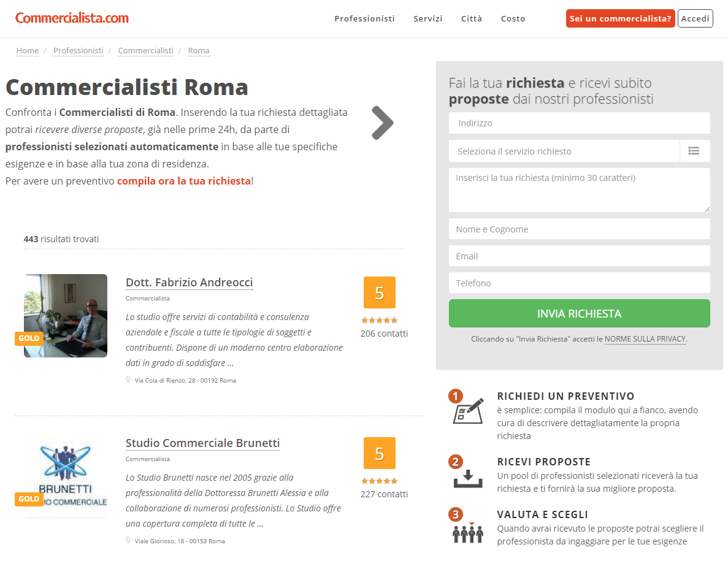Click the five-star rating of Dott. Fabrizio Andreocci
This screenshot has width=728, height=569.
pyautogui.click(x=379, y=320)
